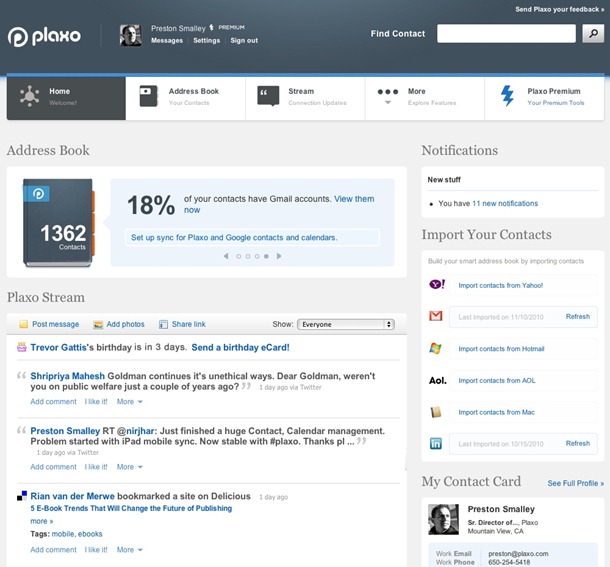The image size is (610, 567).
Task: Select the fourth carousel dot
Action: [266, 256]
